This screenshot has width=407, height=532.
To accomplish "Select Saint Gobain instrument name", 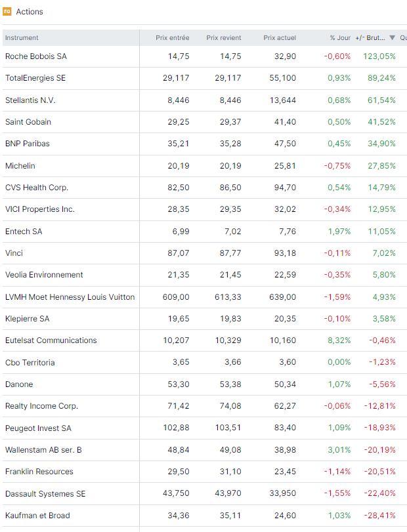I will click(x=28, y=122).
